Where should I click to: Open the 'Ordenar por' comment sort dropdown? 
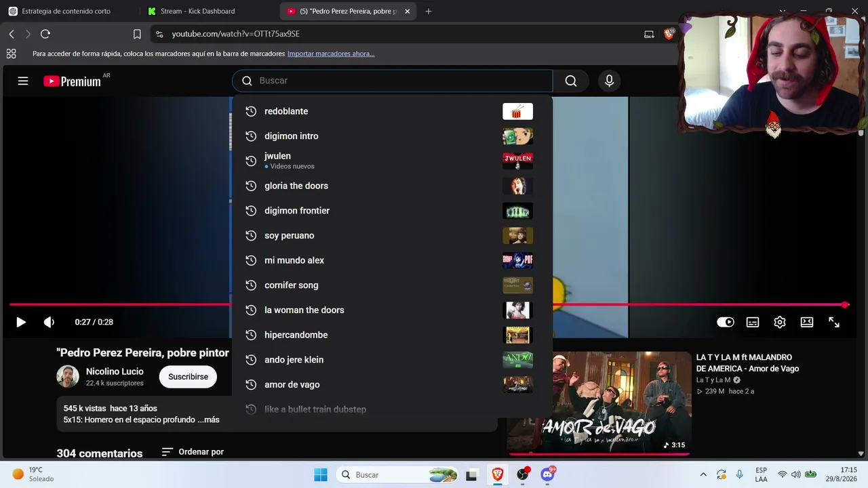click(x=193, y=452)
